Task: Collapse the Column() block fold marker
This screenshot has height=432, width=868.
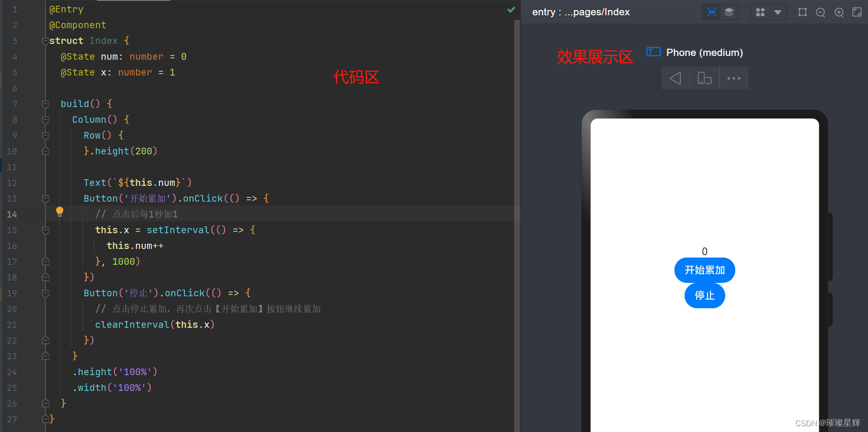Action: tap(45, 119)
